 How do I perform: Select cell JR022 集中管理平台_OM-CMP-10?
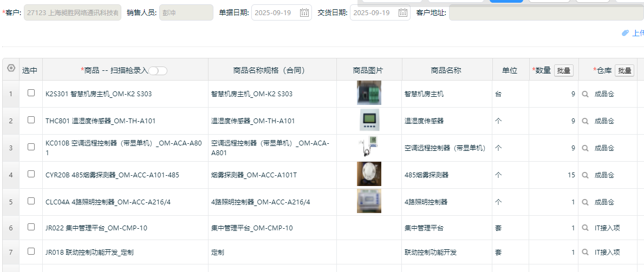tap(125, 228)
